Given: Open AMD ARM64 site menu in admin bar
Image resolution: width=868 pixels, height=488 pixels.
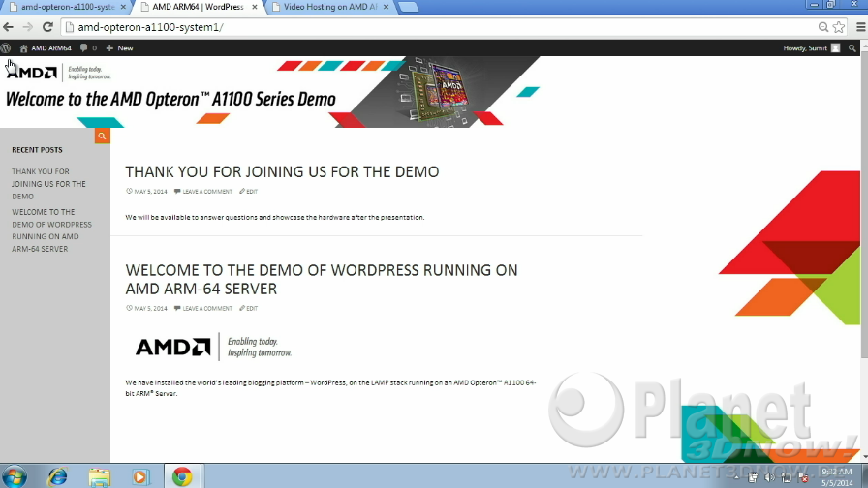Looking at the screenshot, I should click(x=46, y=48).
